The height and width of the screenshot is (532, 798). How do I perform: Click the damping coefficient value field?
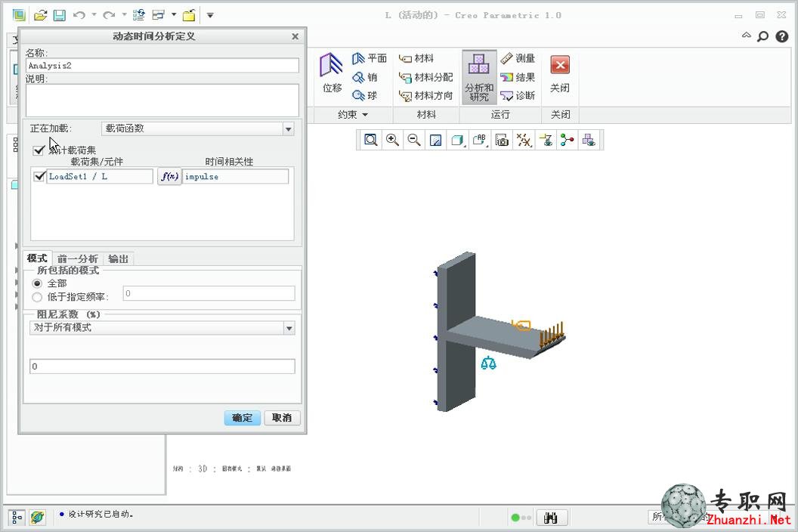click(x=162, y=367)
